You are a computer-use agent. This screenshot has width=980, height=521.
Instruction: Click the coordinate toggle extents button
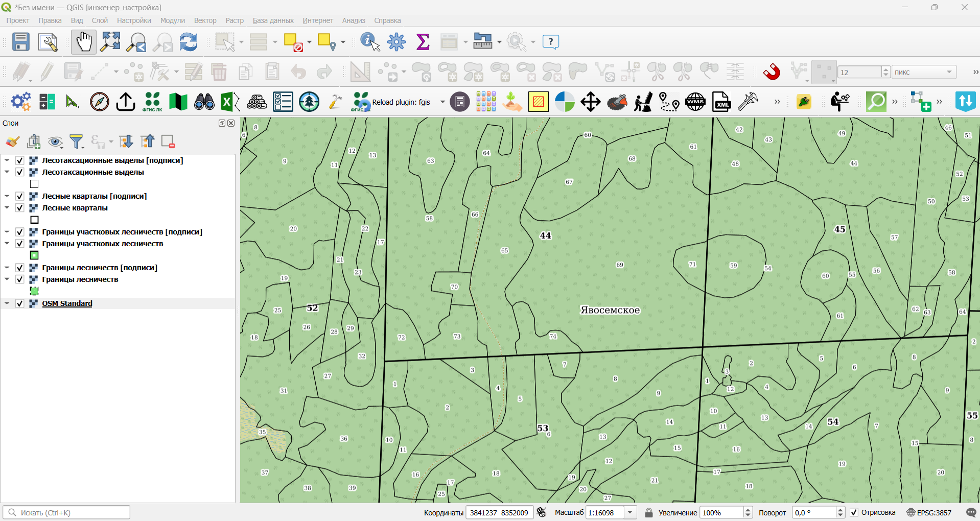click(x=542, y=512)
